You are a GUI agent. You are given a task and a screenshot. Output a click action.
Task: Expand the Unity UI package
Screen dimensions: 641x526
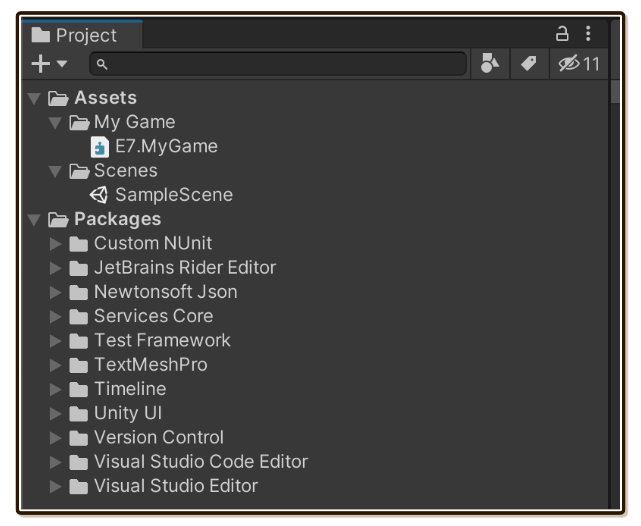pos(55,414)
